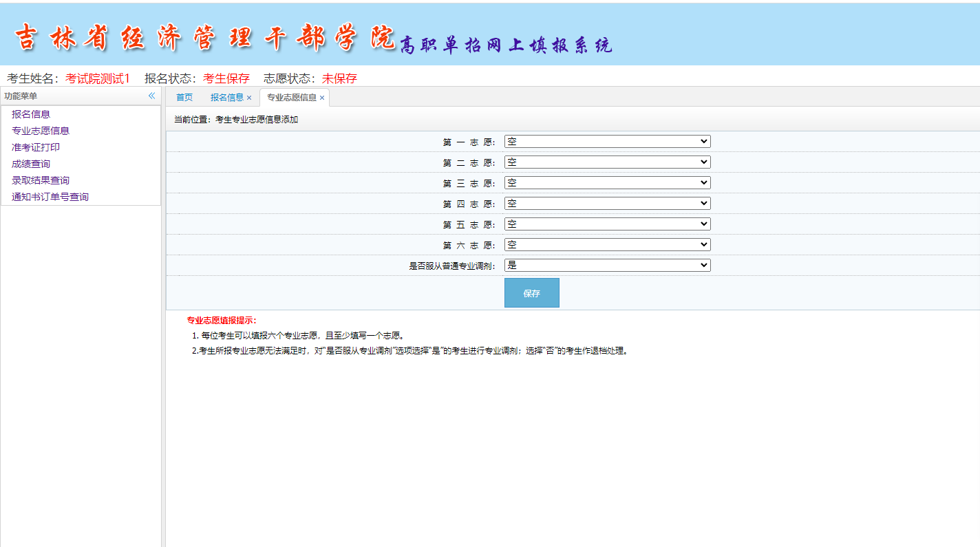Switch to the 首页 tab
Screen dimensions: 980x547
[184, 97]
